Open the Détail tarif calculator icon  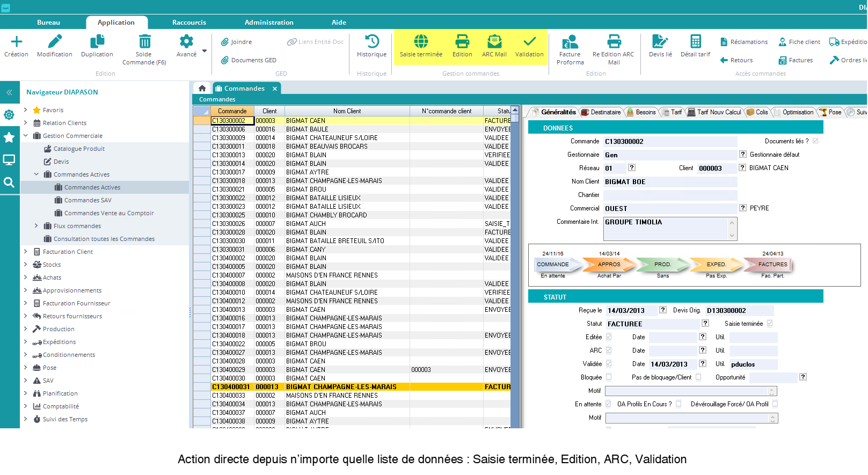pyautogui.click(x=695, y=42)
